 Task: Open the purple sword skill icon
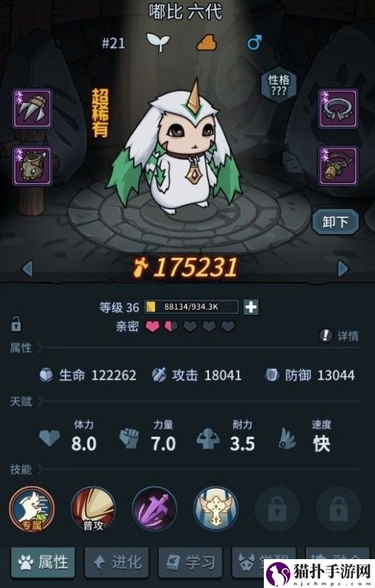tap(155, 510)
